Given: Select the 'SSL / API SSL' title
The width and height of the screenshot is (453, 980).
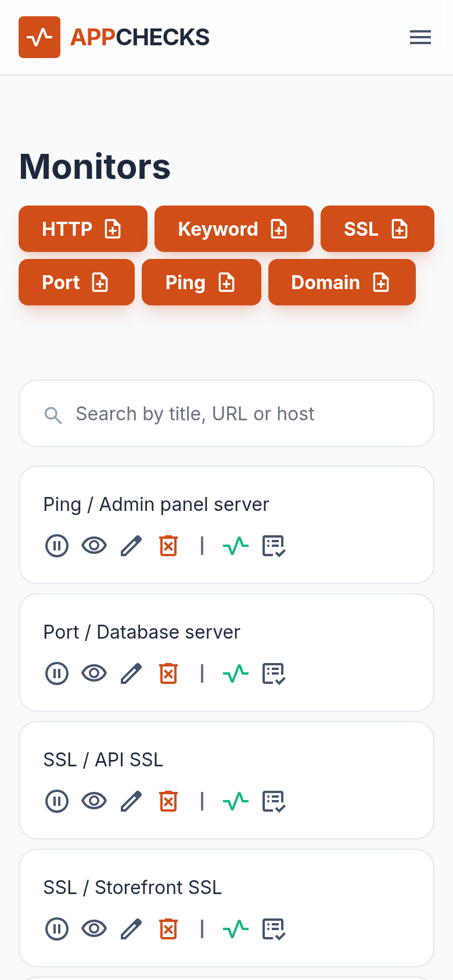Looking at the screenshot, I should pos(103,760).
